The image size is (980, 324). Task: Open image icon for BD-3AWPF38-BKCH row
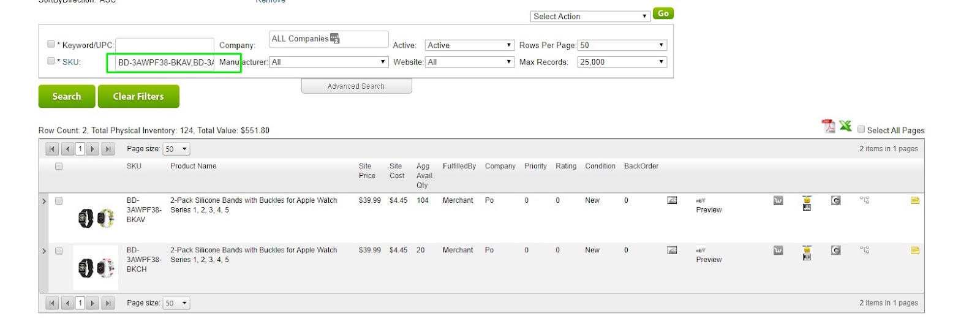[x=672, y=250]
